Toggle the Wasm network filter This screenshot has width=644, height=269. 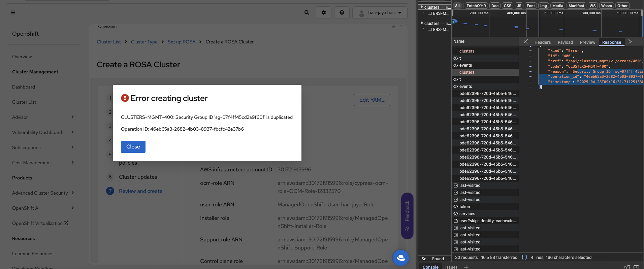tap(607, 6)
